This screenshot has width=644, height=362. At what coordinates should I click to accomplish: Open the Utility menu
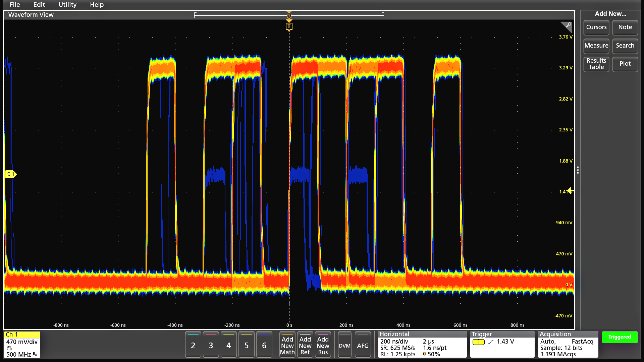(x=67, y=5)
